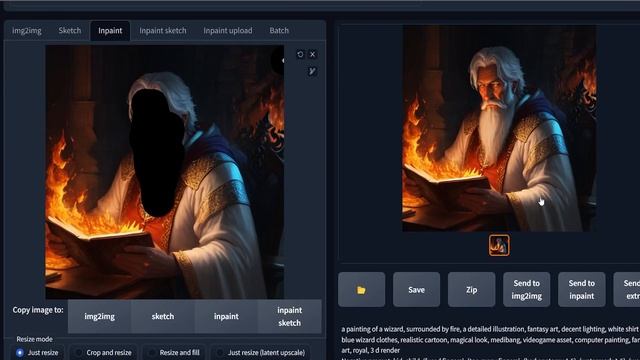
Task: Undo last mask stroke icon
Action: click(x=300, y=54)
